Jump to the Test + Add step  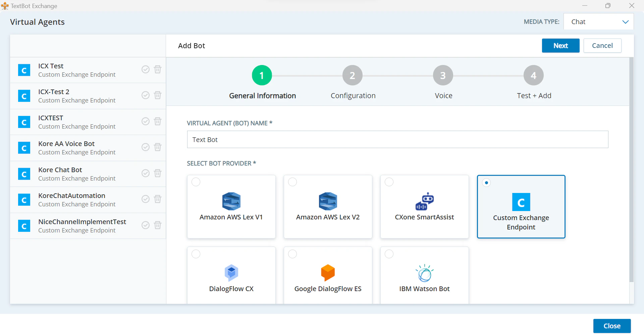[x=534, y=75]
